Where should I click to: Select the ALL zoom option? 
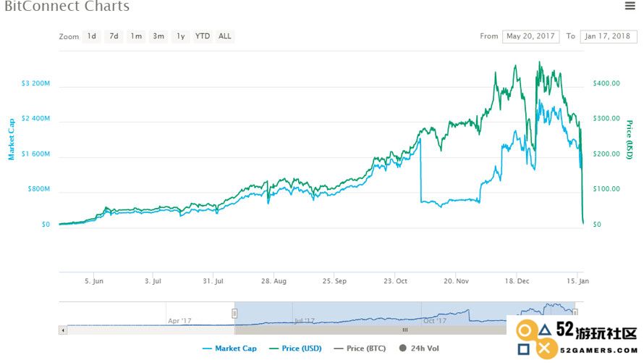point(224,36)
